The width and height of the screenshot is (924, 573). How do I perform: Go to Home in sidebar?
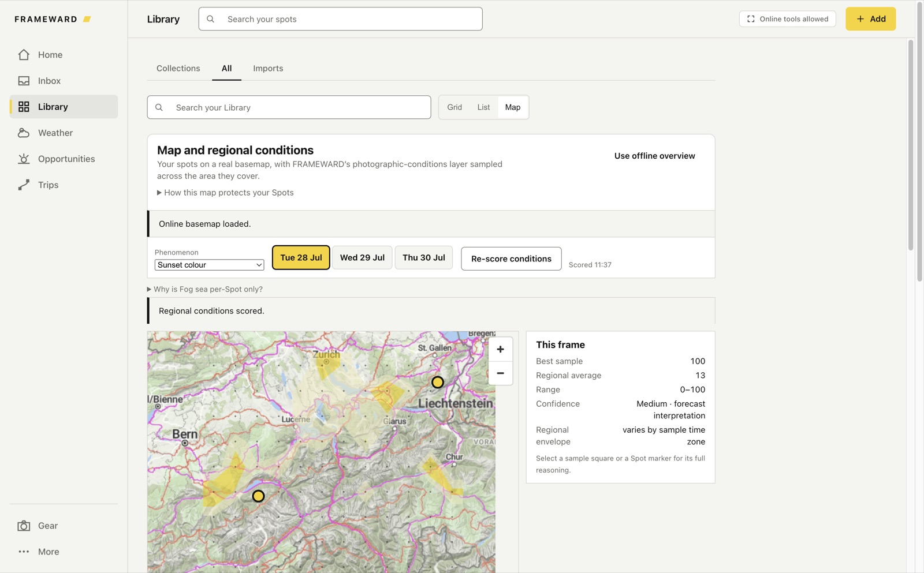pyautogui.click(x=64, y=55)
